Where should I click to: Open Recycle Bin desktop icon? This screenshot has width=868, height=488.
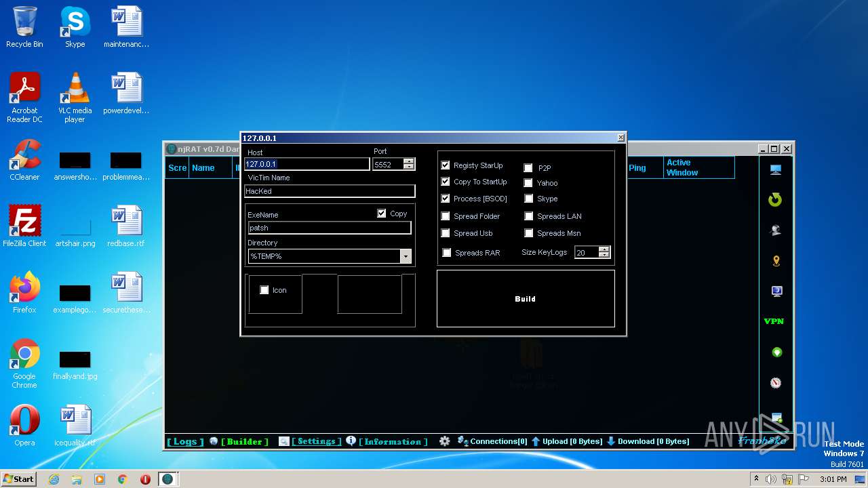pyautogui.click(x=24, y=27)
